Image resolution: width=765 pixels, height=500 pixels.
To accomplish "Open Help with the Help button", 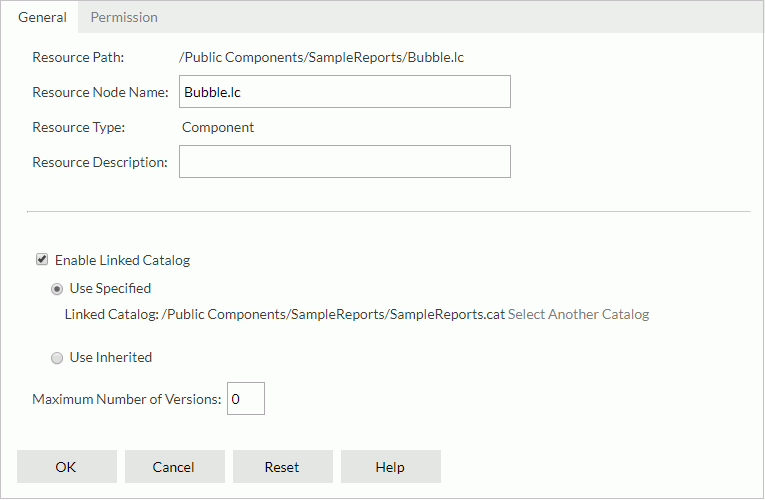I will [x=391, y=467].
